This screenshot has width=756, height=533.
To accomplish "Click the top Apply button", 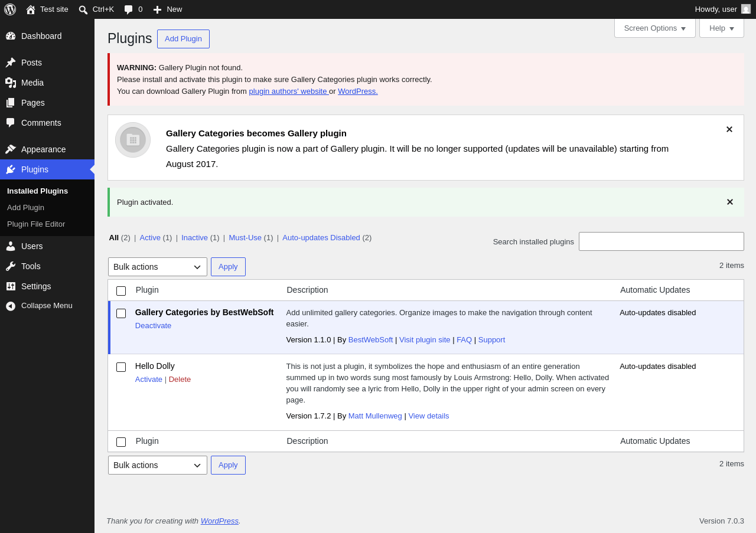I will [228, 267].
